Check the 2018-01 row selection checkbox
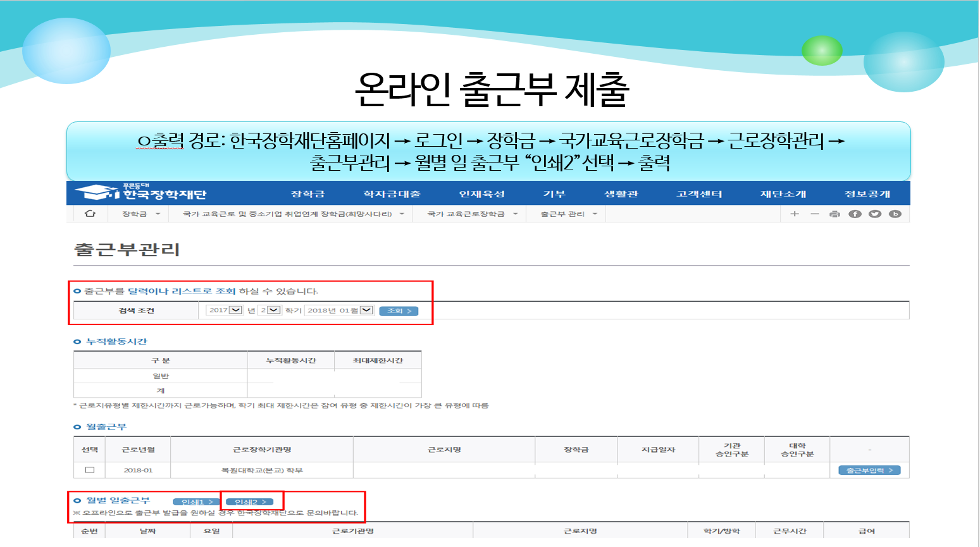This screenshot has height=547, width=980. point(90,470)
